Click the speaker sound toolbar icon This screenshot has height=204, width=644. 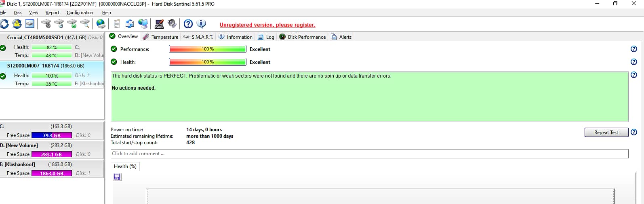(x=172, y=24)
